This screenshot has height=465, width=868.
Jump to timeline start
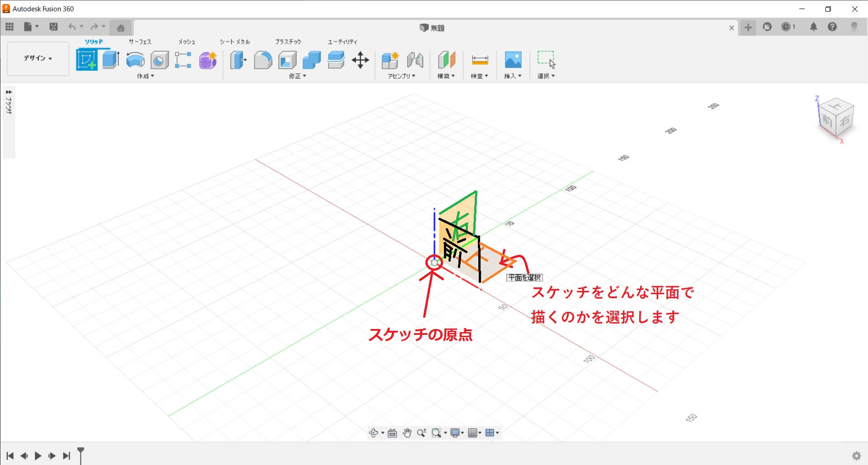(x=10, y=456)
